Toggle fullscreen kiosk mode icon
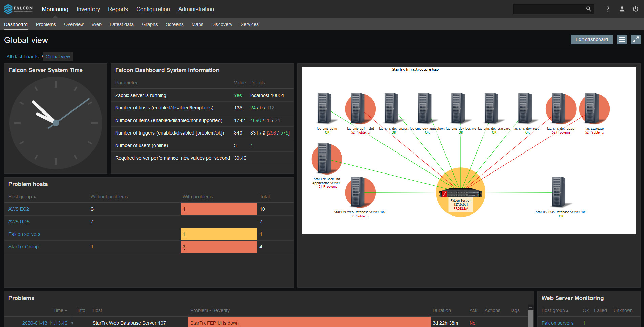This screenshot has height=327, width=644. coord(636,40)
